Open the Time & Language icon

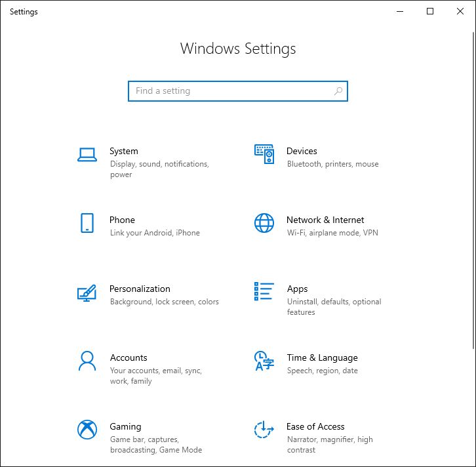pos(264,361)
